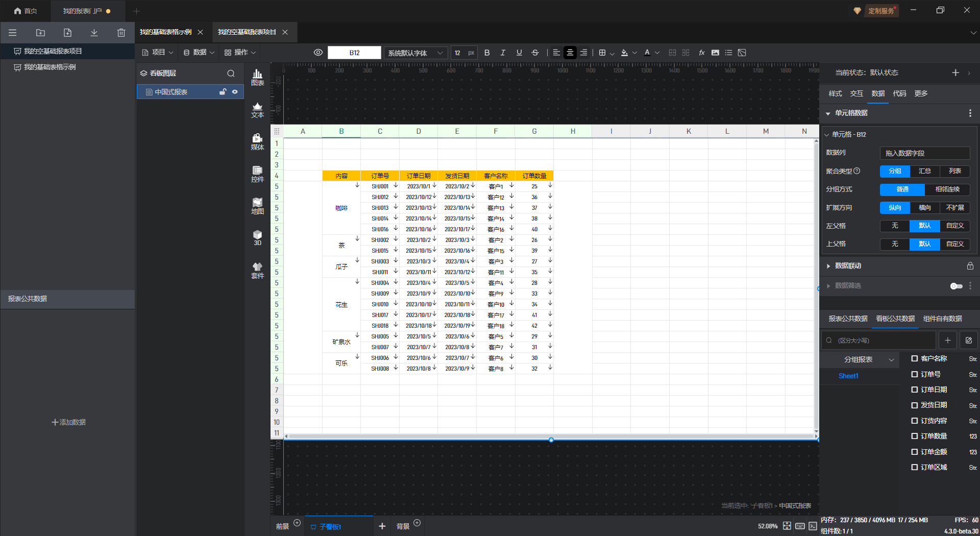980x536 pixels.
Task: Click the bold formatting icon
Action: [487, 53]
